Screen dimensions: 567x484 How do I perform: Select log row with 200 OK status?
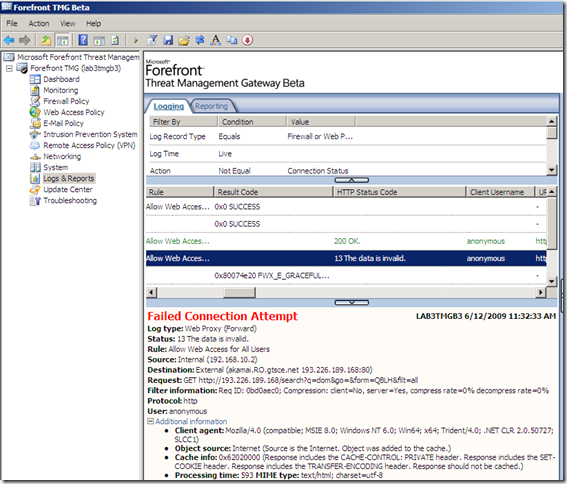[x=346, y=241]
